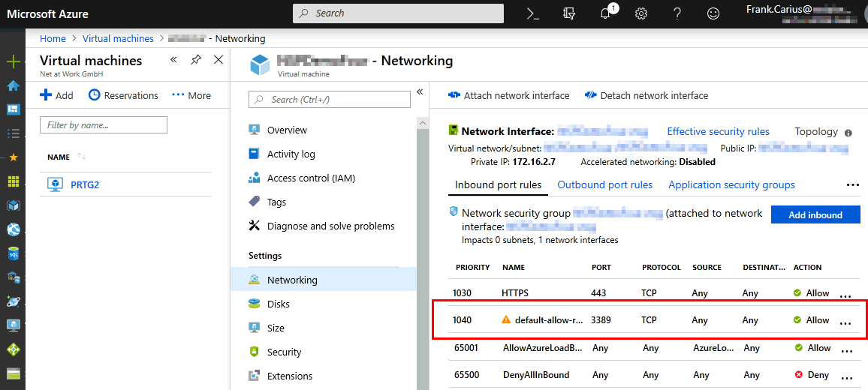This screenshot has width=868, height=390.
Task: Click Detach network interface
Action: click(x=646, y=96)
